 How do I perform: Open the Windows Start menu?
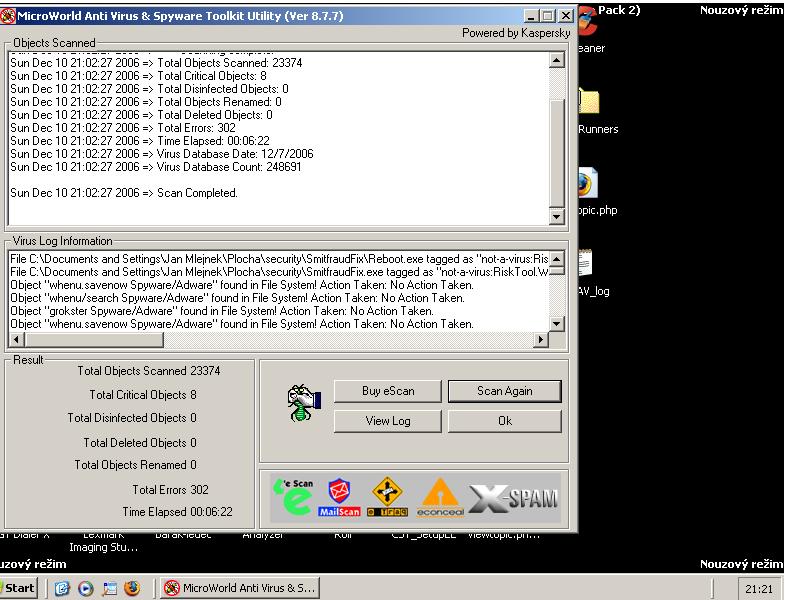pyautogui.click(x=20, y=588)
